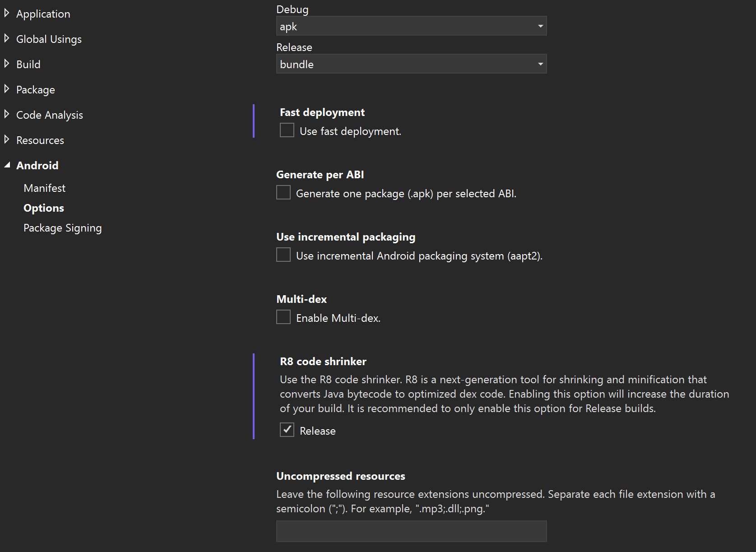The height and width of the screenshot is (552, 756).
Task: Expand the Application section arrow
Action: (x=7, y=14)
